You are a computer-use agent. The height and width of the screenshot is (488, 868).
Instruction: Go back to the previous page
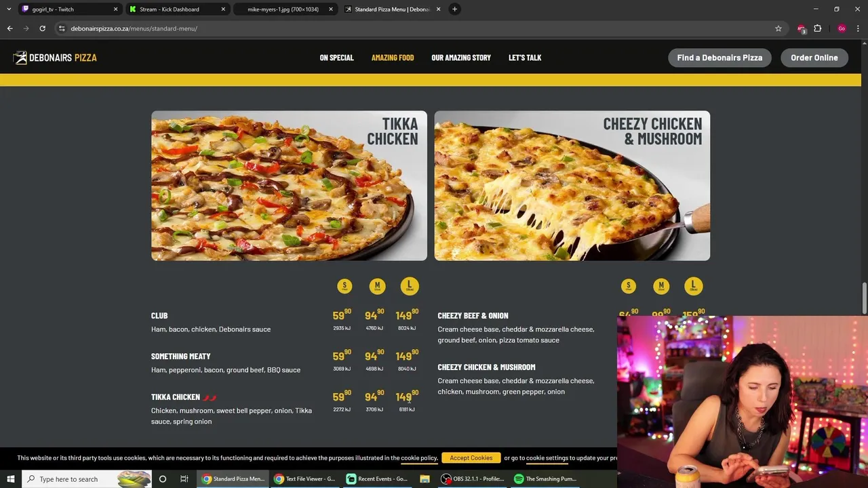click(9, 28)
